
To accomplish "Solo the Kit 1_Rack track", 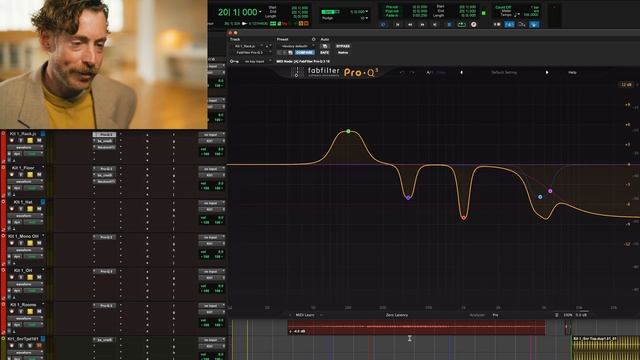I will [x=29, y=140].
